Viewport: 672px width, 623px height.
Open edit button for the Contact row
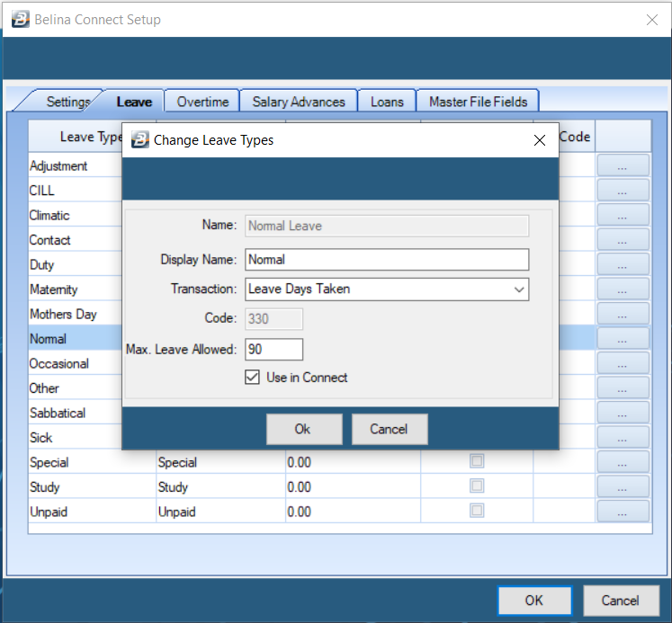point(623,239)
